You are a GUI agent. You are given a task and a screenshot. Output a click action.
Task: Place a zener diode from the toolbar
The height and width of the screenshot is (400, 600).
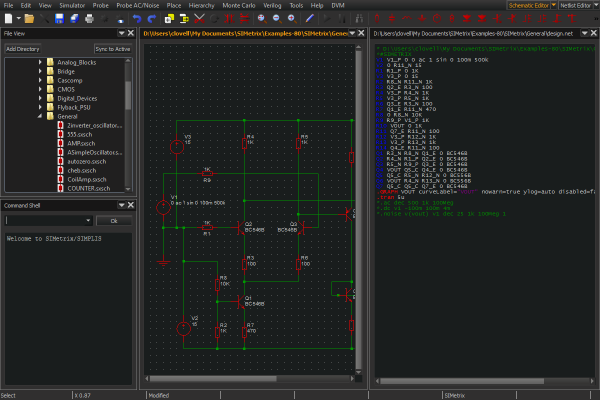pyautogui.click(x=482, y=18)
